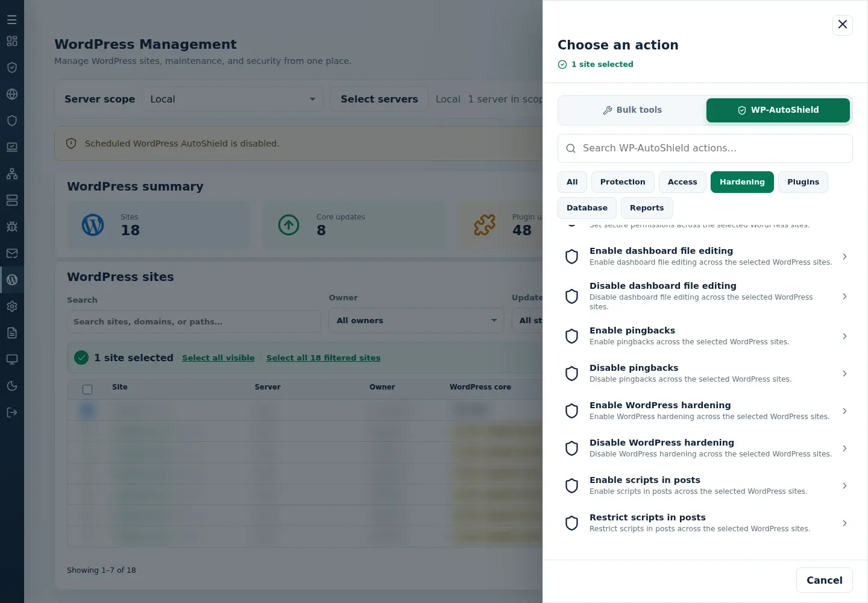The height and width of the screenshot is (603, 868).
Task: Click the Select all visible link
Action: (218, 358)
